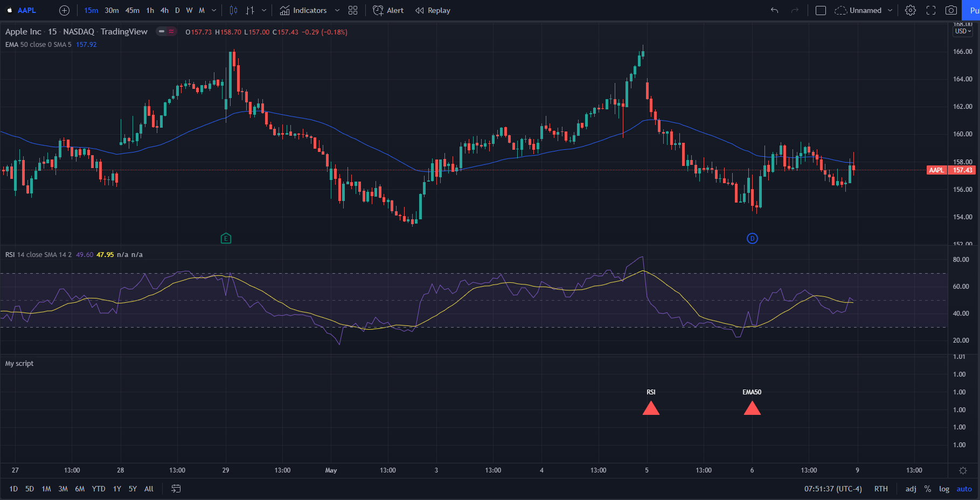980x500 pixels.
Task: Switch to the 45m timeframe
Action: 133,10
